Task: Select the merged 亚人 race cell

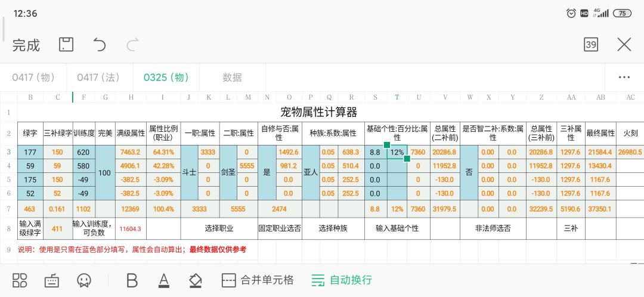Action: click(x=311, y=172)
